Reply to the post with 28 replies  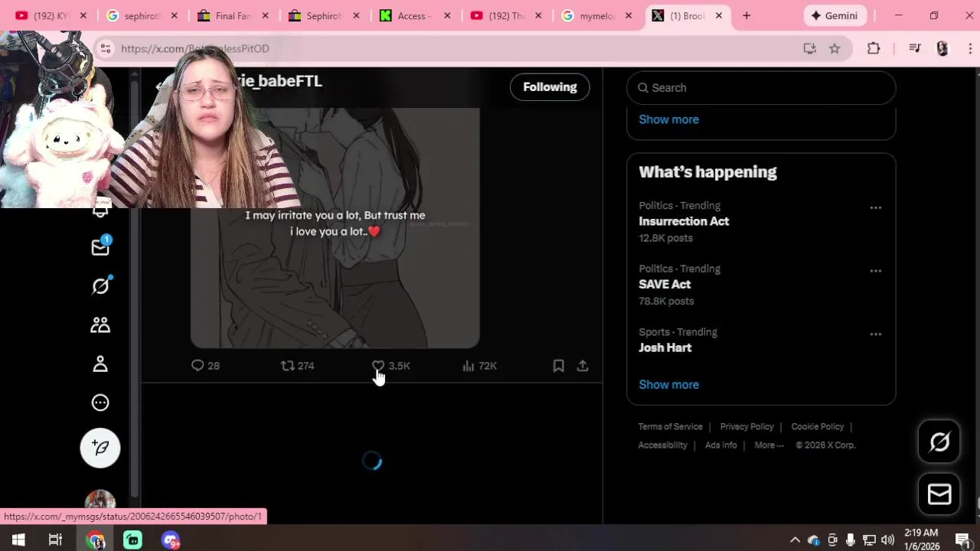point(205,366)
